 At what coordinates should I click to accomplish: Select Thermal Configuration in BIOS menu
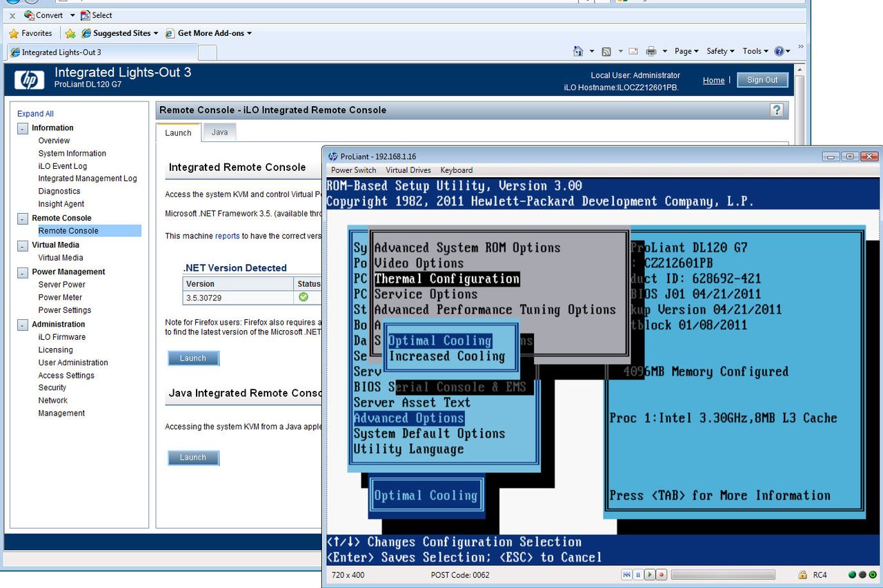[447, 279]
